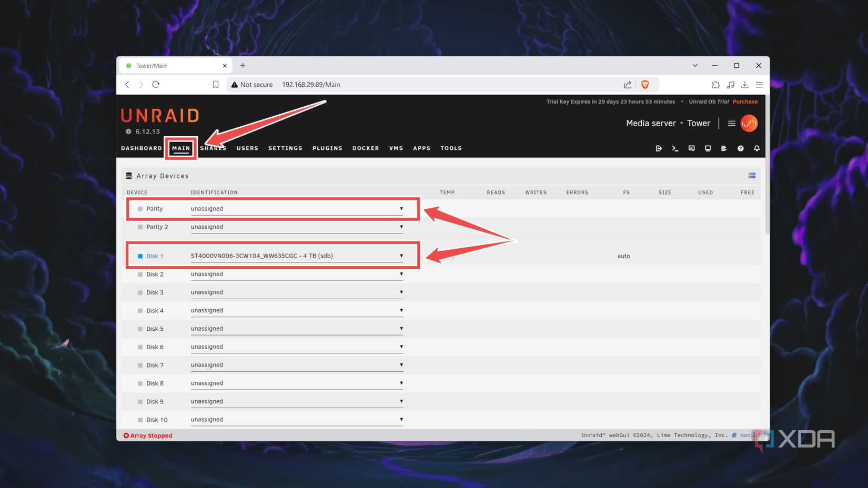Screen dimensions: 868x488
Task: Click the Logout icon in Unraid header
Action: click(x=659, y=149)
